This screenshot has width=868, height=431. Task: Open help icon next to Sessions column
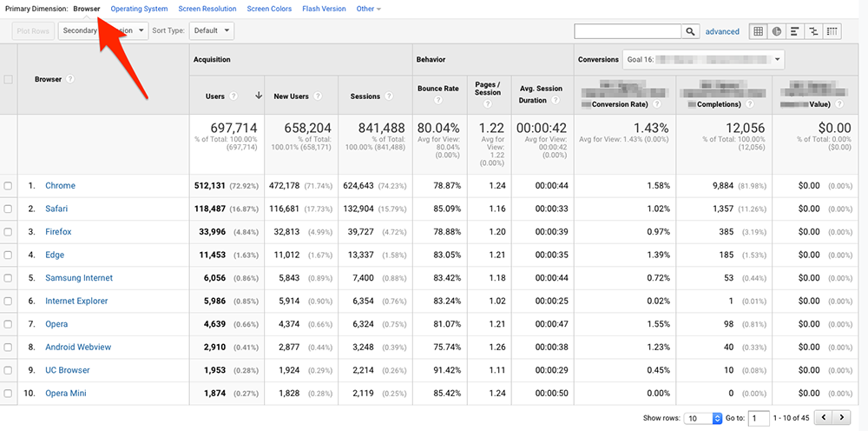tap(389, 96)
